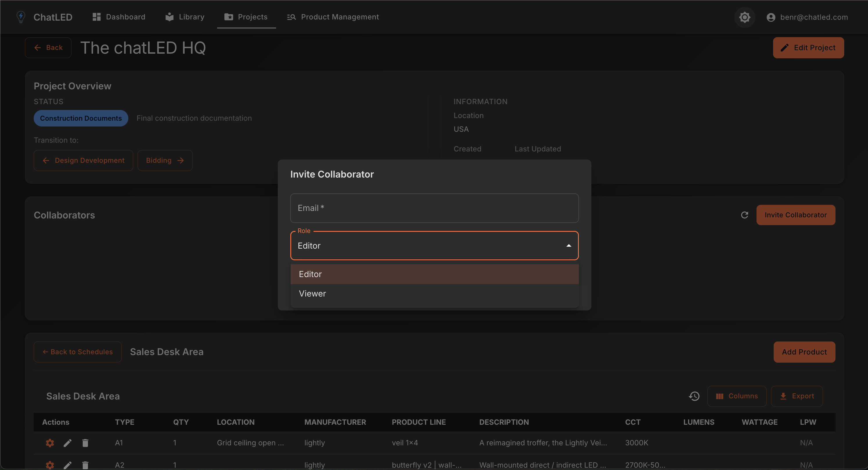Viewport: 868px width, 470px height.
Task: Select Editor role option
Action: coord(434,274)
